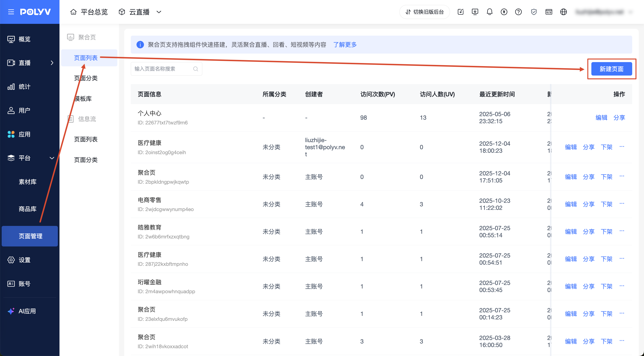Collapse the sidebar with the hamburger menu icon
The width and height of the screenshot is (644, 356).
point(11,12)
